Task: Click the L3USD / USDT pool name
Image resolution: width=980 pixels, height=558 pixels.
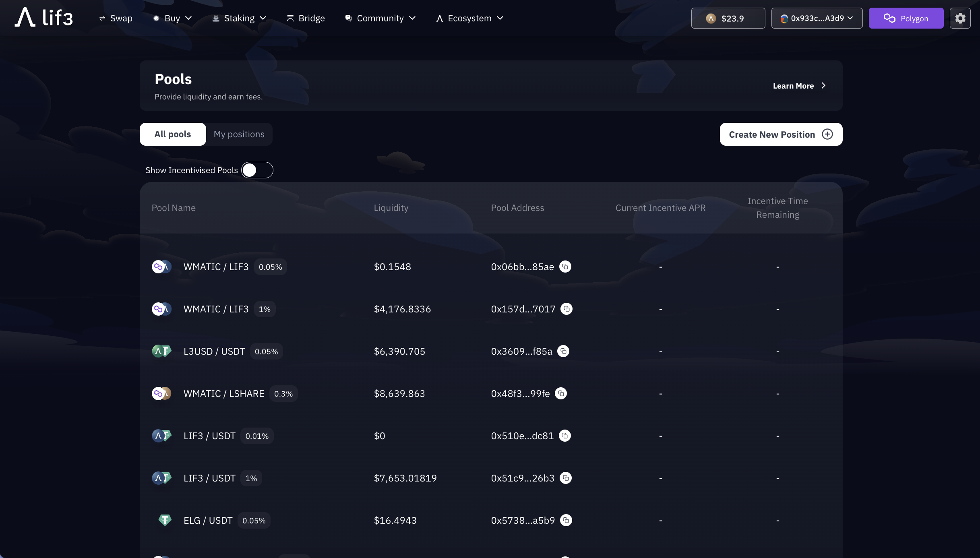Action: pos(214,351)
